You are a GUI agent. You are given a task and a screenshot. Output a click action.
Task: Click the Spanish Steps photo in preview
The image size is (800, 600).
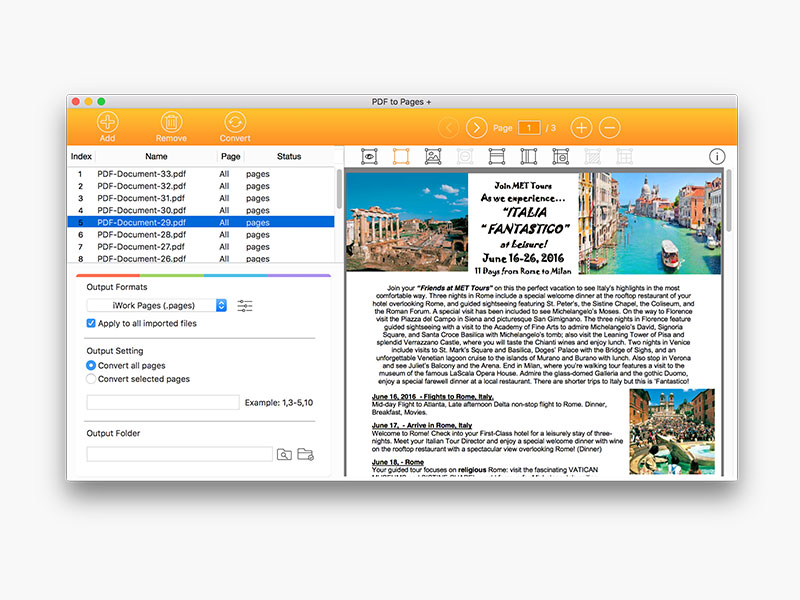point(672,432)
